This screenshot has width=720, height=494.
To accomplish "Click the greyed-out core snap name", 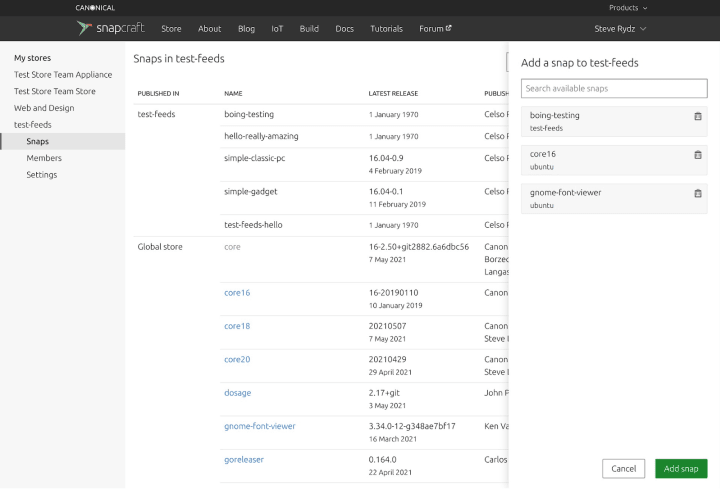I will coord(232,247).
